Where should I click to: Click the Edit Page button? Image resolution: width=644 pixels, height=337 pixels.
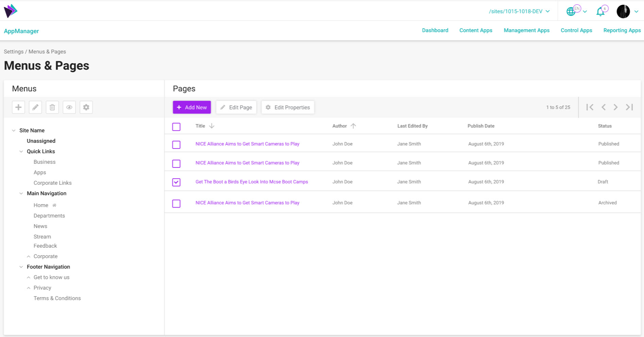click(236, 107)
